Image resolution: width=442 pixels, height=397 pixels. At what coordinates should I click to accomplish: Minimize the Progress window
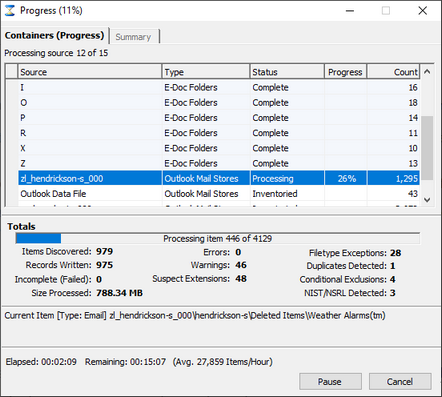pos(350,11)
